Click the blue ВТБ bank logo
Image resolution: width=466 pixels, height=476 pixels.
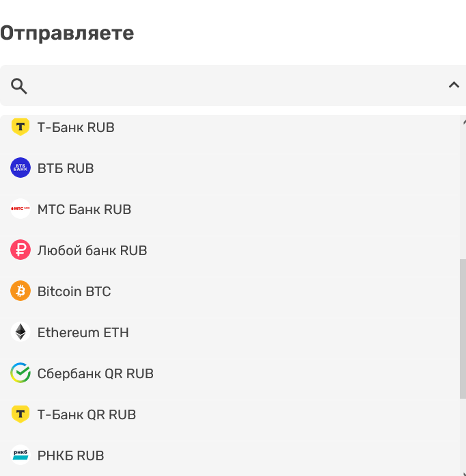tap(20, 168)
